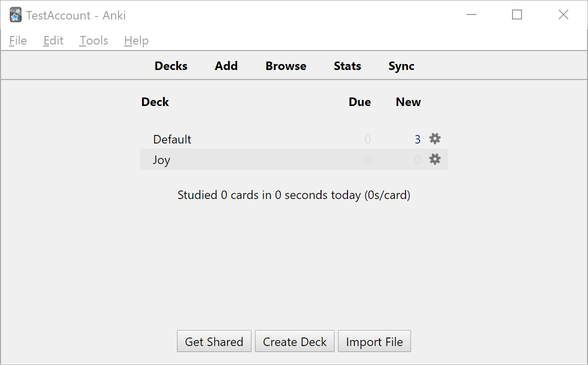The height and width of the screenshot is (365, 588).
Task: Click the Deck column header
Action: point(155,101)
